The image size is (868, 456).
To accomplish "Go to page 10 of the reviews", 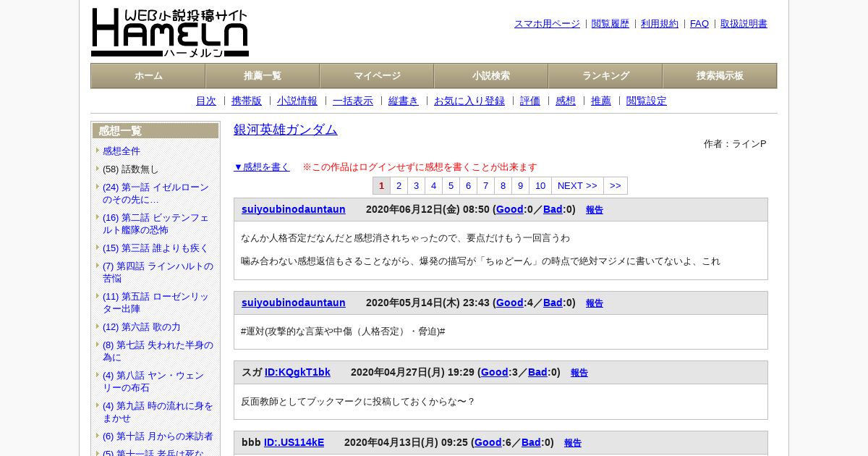I will (540, 185).
